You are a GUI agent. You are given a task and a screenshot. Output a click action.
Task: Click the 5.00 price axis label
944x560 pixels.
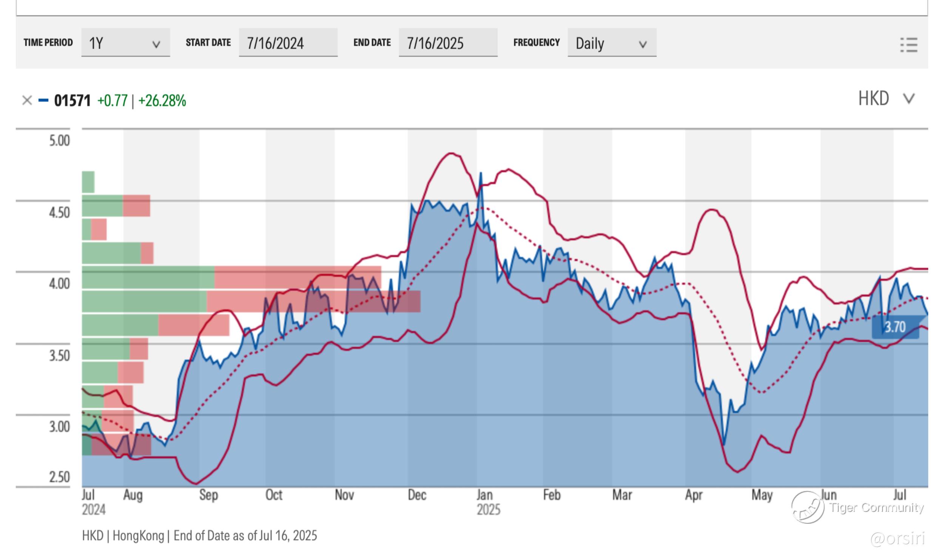(59, 141)
